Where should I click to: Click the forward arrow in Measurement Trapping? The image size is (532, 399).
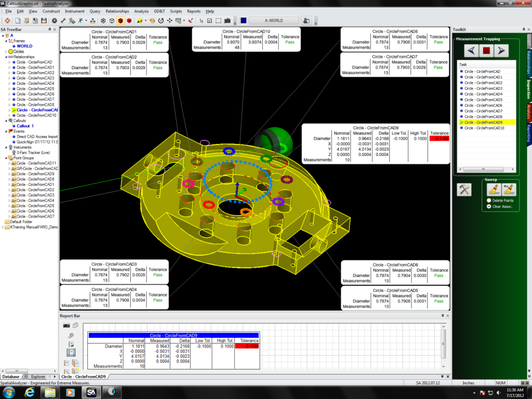[x=500, y=50]
